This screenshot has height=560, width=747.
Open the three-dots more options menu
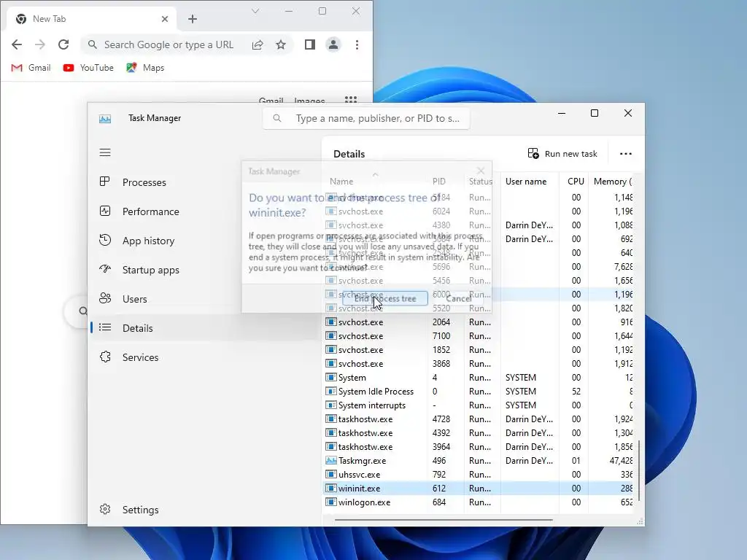(x=625, y=153)
